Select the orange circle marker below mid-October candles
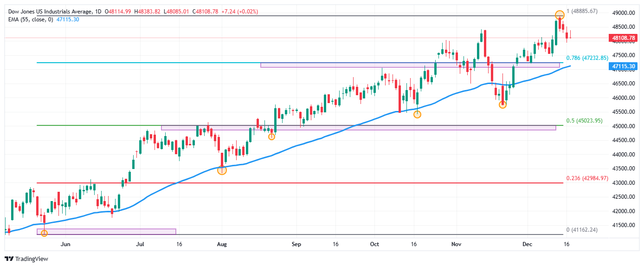 click(x=417, y=114)
